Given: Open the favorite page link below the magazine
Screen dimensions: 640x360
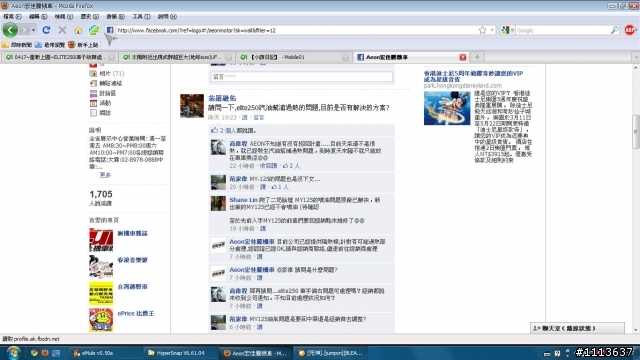Looking at the screenshot, I should pyautogui.click(x=132, y=260).
